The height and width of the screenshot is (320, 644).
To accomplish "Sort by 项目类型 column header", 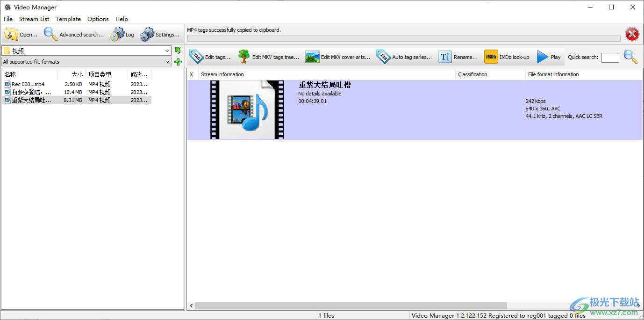I will (107, 74).
